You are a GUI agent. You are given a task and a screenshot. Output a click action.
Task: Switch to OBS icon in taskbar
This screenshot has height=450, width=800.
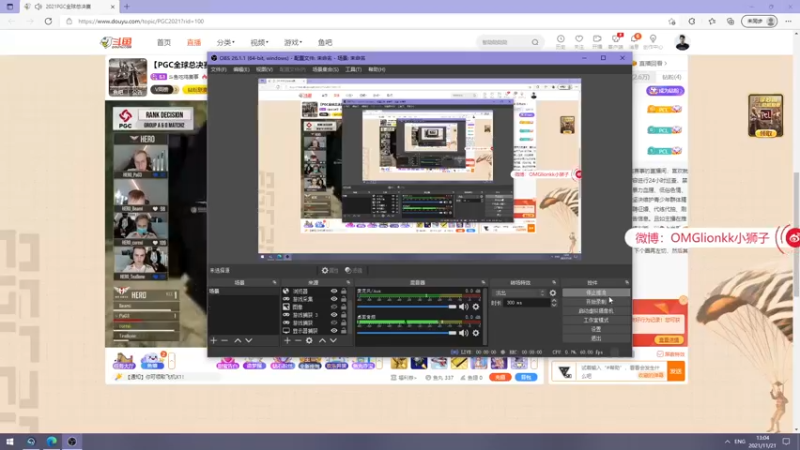(72, 441)
